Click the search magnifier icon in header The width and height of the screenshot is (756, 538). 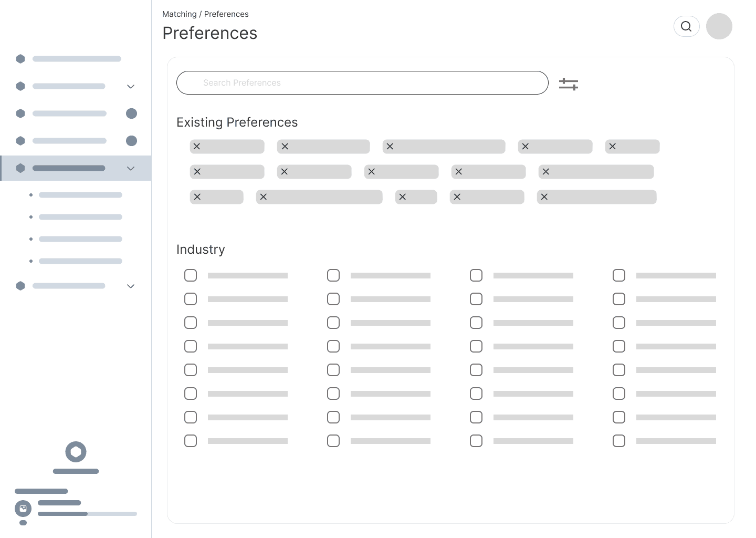click(686, 26)
